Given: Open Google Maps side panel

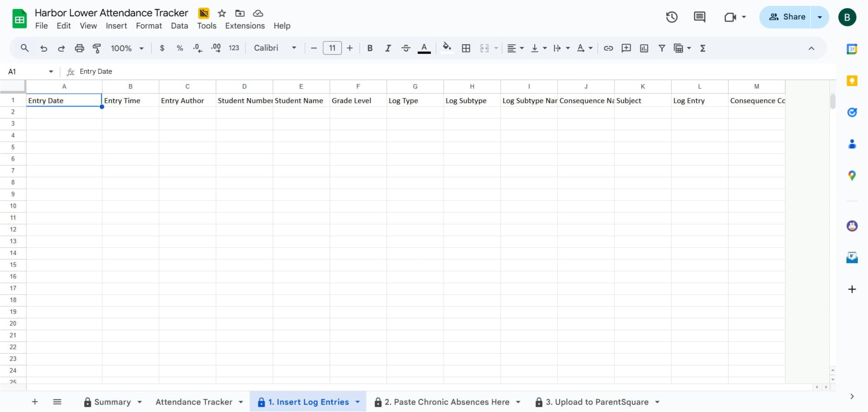Looking at the screenshot, I should (x=852, y=176).
